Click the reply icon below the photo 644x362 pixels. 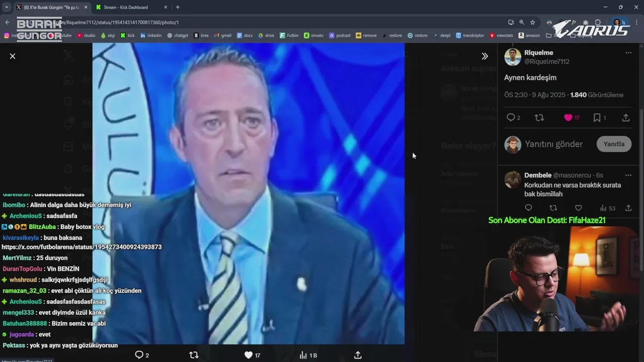pyautogui.click(x=139, y=355)
